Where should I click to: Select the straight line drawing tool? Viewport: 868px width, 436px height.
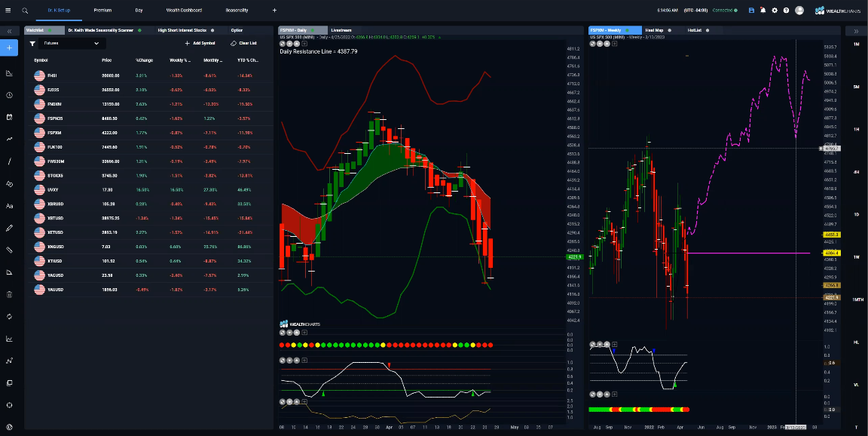[9, 161]
